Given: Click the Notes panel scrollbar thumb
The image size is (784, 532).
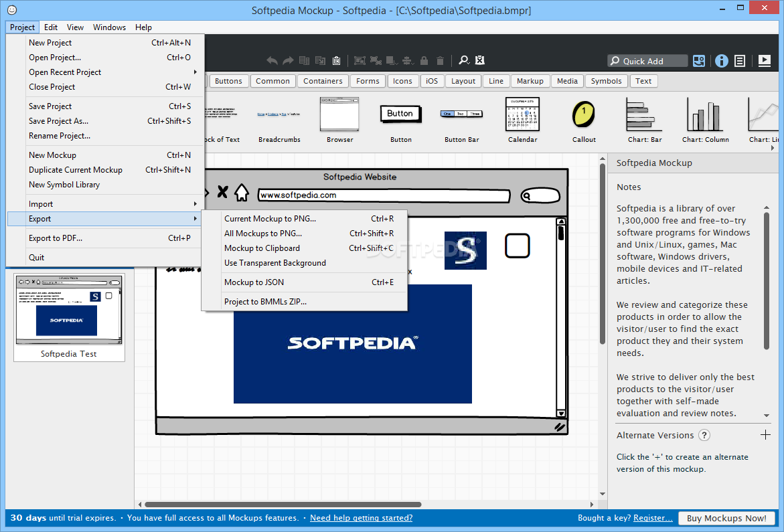Looking at the screenshot, I should pos(767,281).
